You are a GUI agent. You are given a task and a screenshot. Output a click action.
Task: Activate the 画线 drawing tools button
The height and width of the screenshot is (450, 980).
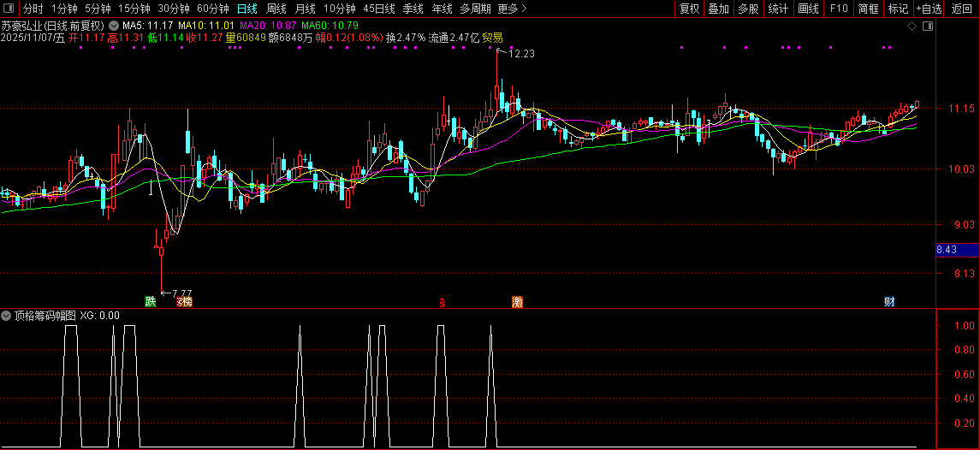[808, 9]
